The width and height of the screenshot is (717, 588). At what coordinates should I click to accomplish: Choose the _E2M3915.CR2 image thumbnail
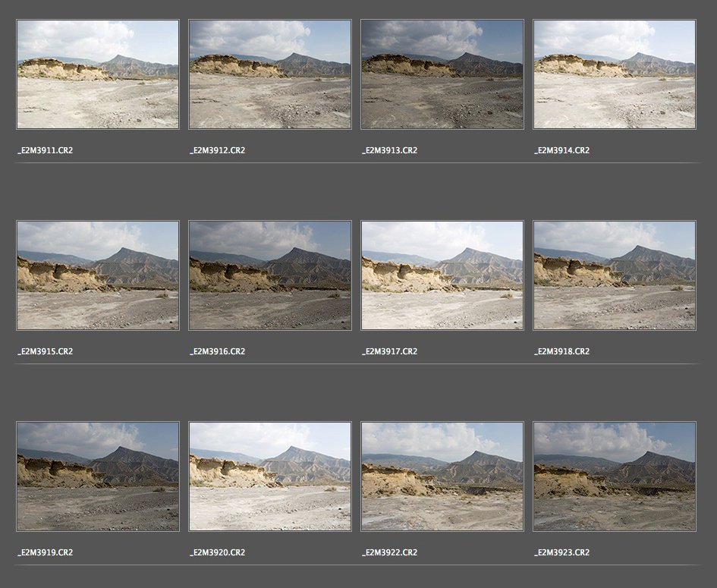click(x=98, y=275)
